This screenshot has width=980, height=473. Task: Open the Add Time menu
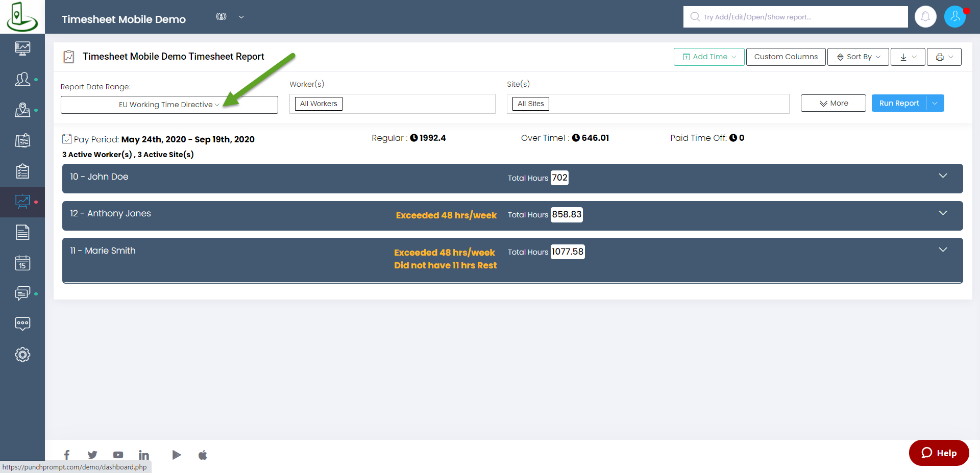pyautogui.click(x=708, y=57)
